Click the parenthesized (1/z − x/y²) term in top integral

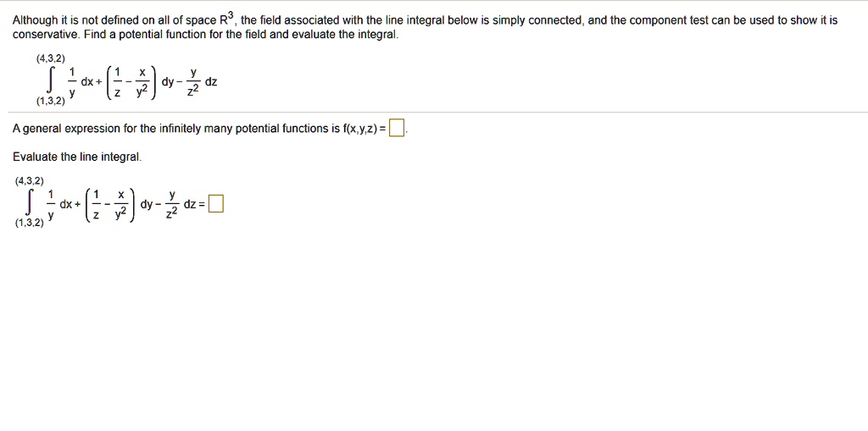tap(131, 82)
